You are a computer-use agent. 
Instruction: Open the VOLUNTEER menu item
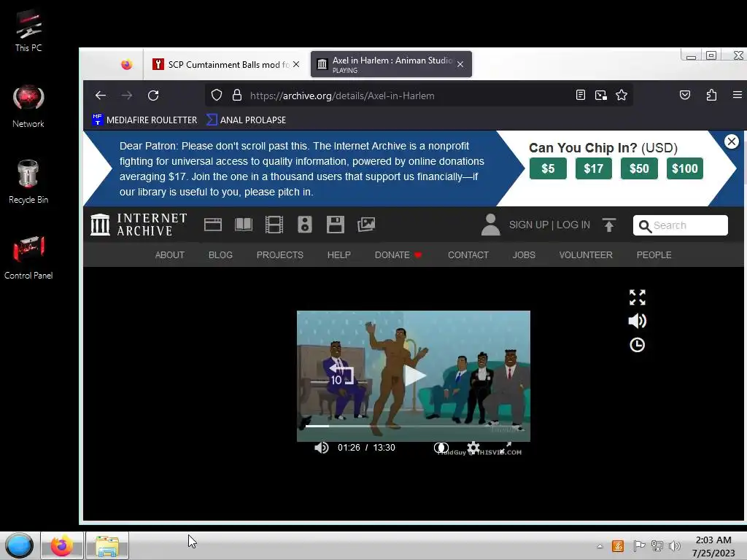[x=586, y=254]
